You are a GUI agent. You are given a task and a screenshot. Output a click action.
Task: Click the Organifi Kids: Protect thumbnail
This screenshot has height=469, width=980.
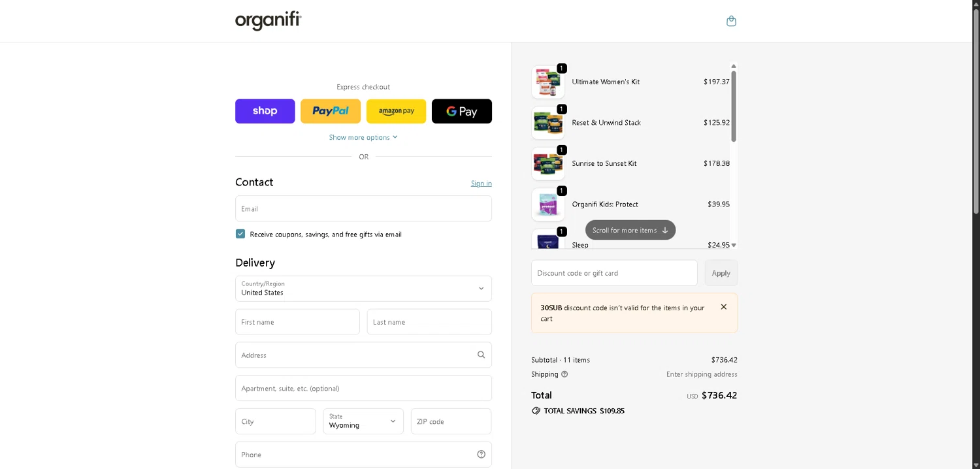tap(548, 204)
